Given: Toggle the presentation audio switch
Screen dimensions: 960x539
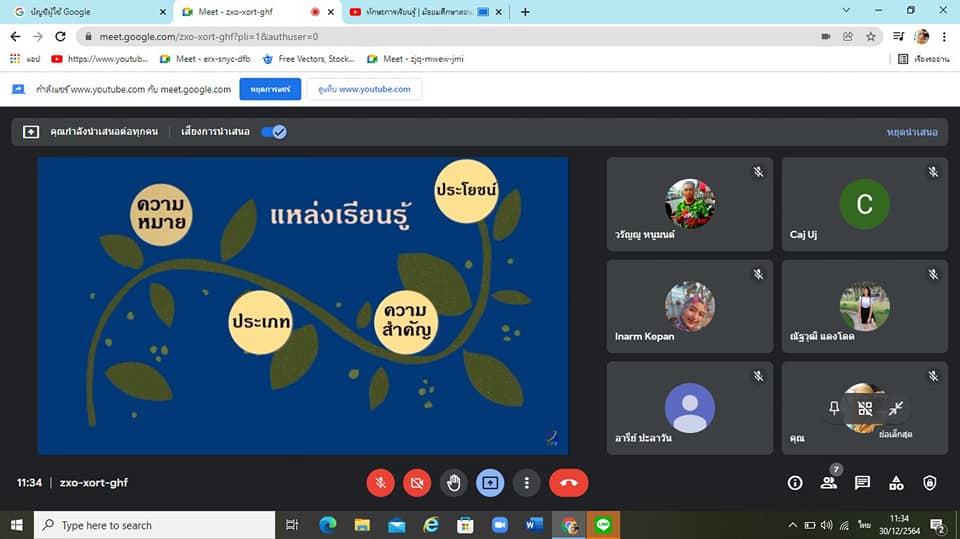Looking at the screenshot, I should [273, 132].
